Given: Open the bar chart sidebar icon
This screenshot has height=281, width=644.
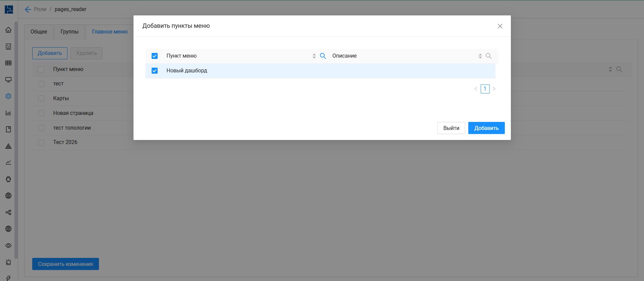Looking at the screenshot, I should (8, 113).
